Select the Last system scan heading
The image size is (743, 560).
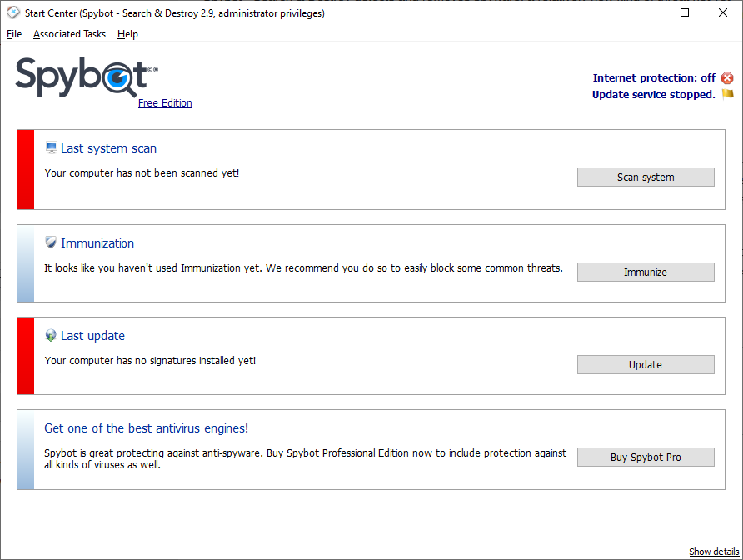pos(108,148)
